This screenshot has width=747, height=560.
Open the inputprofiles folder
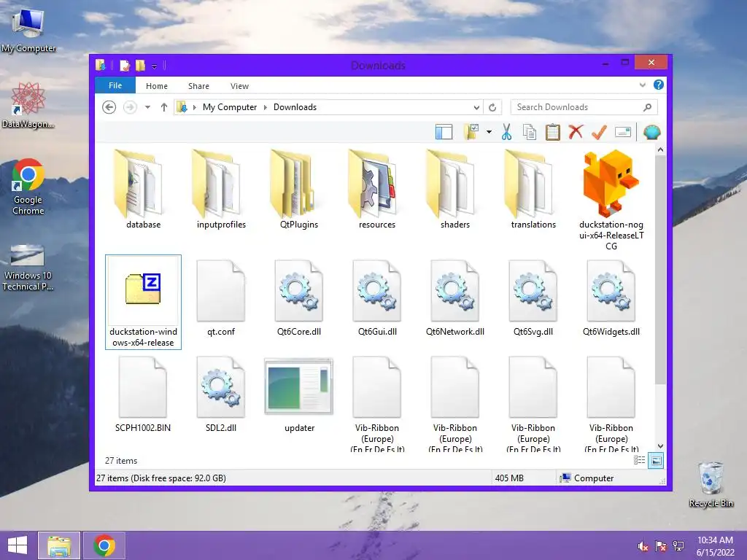click(x=221, y=190)
